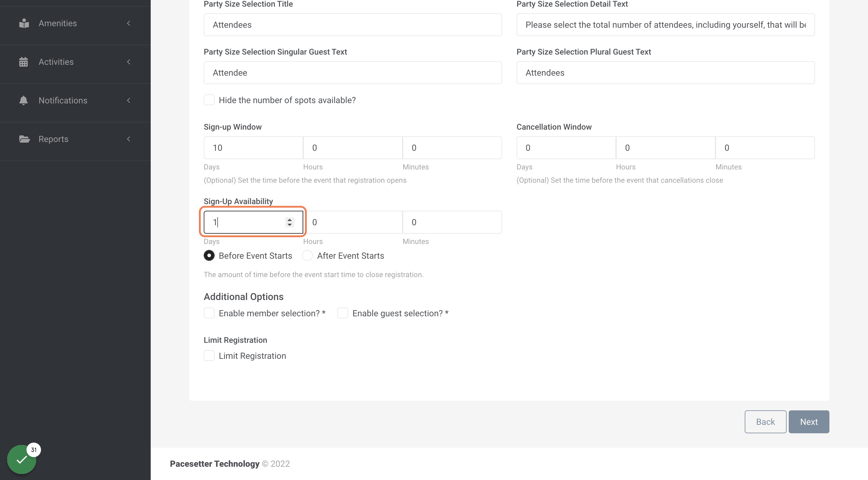The image size is (868, 480).
Task: Click the Sign-Up Availability Minutes field
Action: pyautogui.click(x=452, y=222)
